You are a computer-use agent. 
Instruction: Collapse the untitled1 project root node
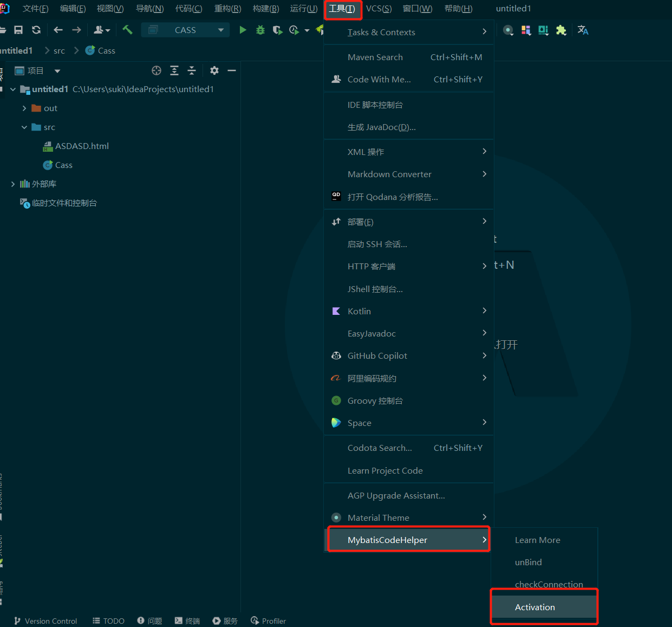[13, 89]
